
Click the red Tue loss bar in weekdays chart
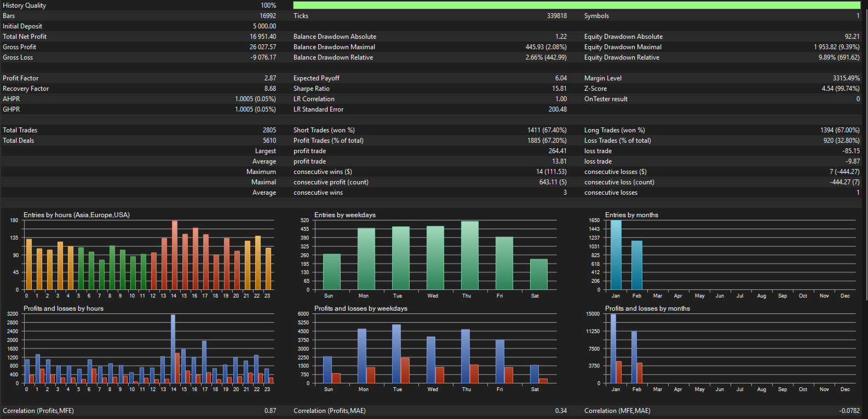point(405,370)
